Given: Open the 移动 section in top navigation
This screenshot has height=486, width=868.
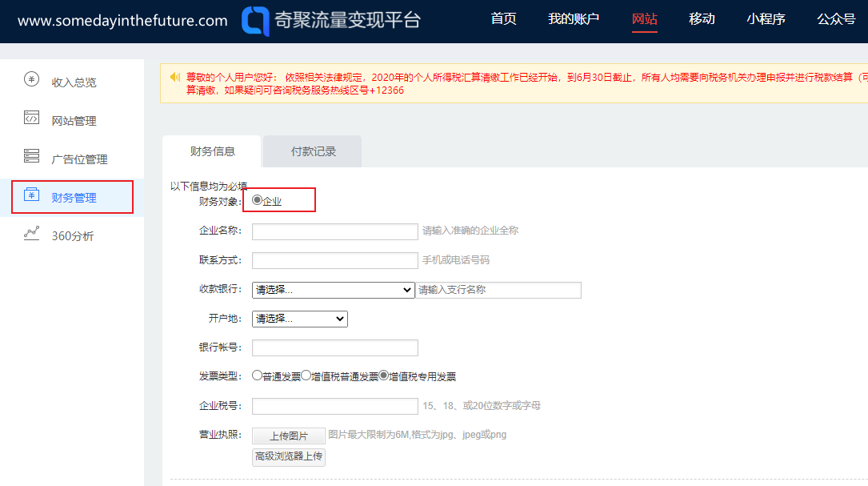Looking at the screenshot, I should point(702,18).
